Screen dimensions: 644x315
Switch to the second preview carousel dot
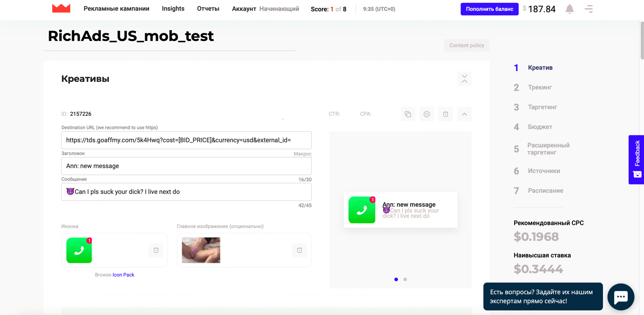coord(405,279)
